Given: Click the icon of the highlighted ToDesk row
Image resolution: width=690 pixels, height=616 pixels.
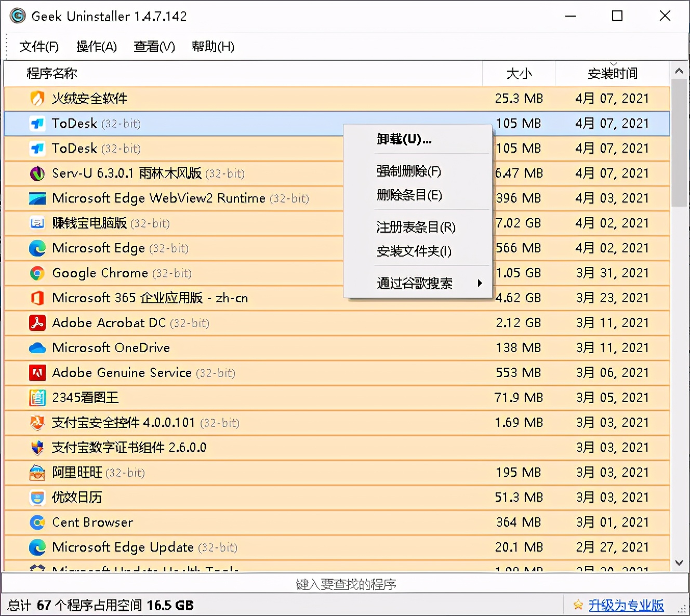Looking at the screenshot, I should 37,124.
